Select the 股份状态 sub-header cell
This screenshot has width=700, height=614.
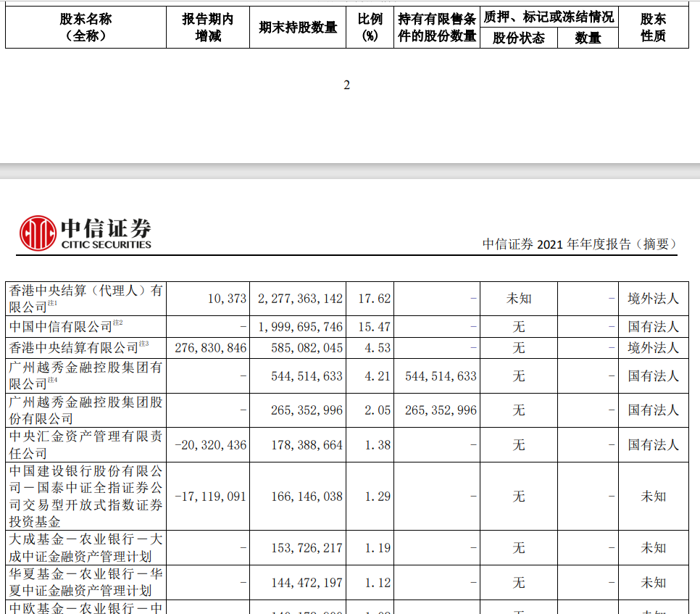(x=519, y=38)
